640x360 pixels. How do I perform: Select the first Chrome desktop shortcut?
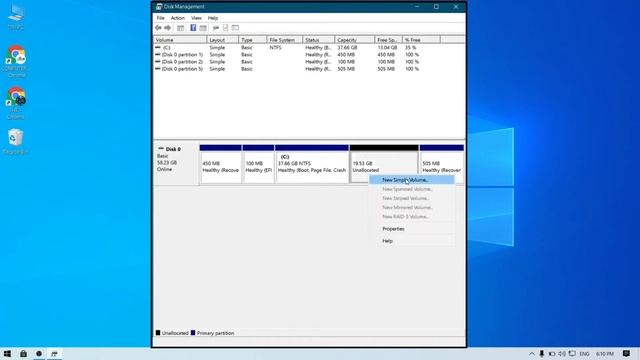point(16,61)
